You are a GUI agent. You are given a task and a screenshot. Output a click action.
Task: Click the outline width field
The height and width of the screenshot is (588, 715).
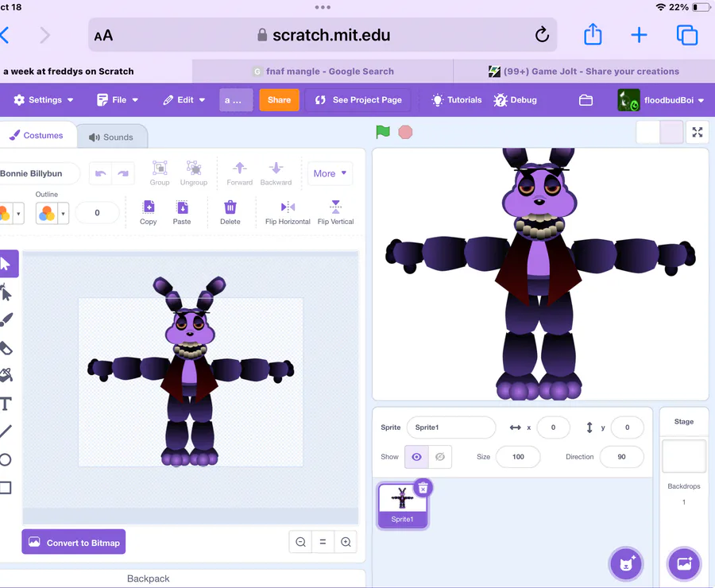(x=97, y=213)
